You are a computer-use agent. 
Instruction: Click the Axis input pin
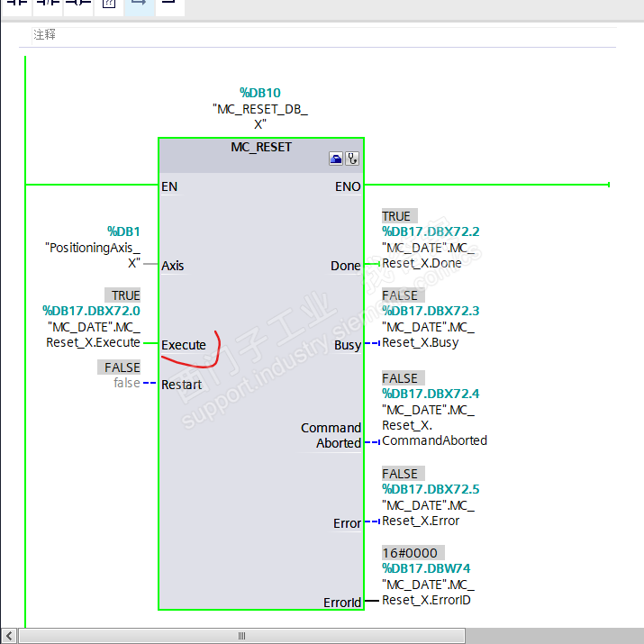173,266
